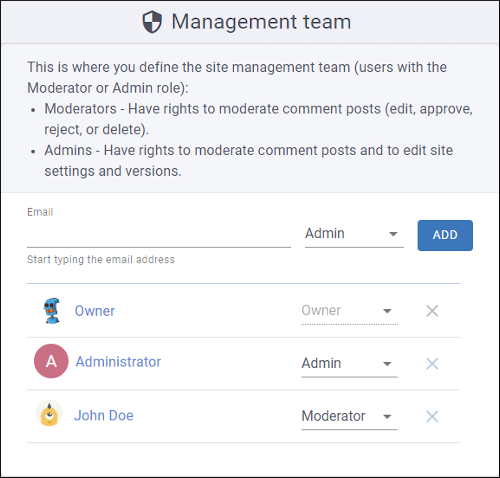This screenshot has height=478, width=500.
Task: Focus the Email input field
Action: pyautogui.click(x=159, y=234)
